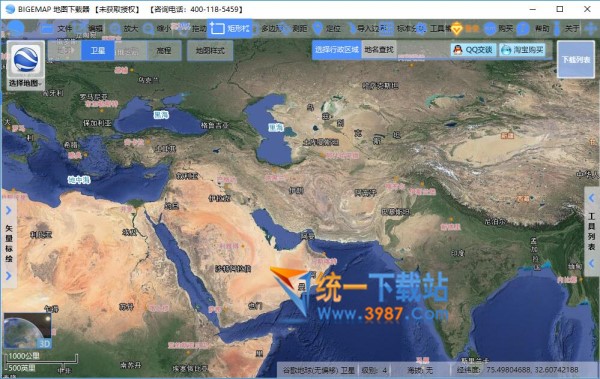600x379 pixels.
Task: Toggle the 3D globe view thumbnail
Action: [27, 331]
